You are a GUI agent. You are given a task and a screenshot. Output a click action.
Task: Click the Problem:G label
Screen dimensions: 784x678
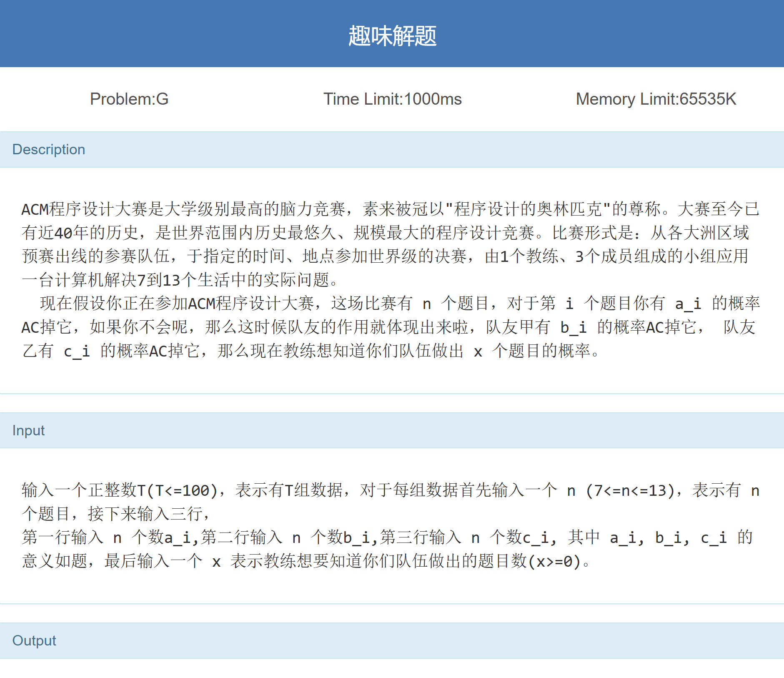click(x=129, y=99)
